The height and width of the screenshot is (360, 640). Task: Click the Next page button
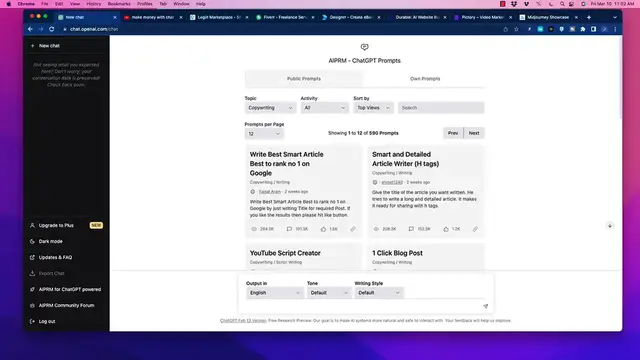474,133
